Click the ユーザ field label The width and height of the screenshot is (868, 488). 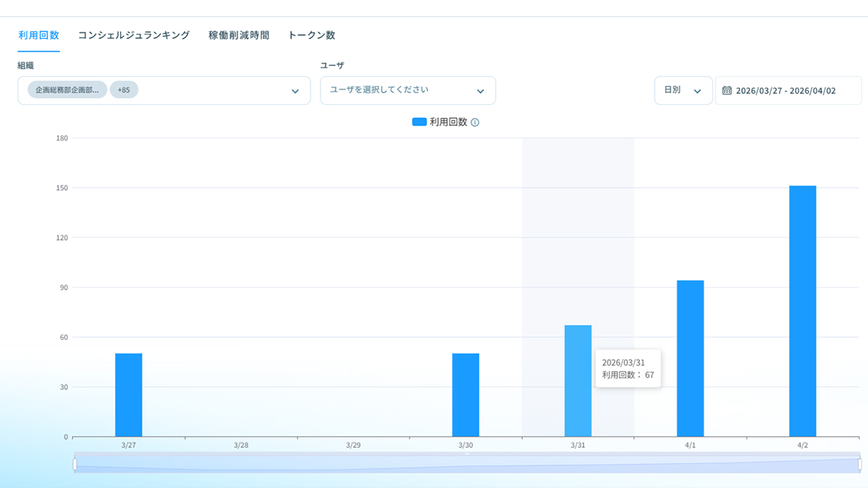coord(332,66)
